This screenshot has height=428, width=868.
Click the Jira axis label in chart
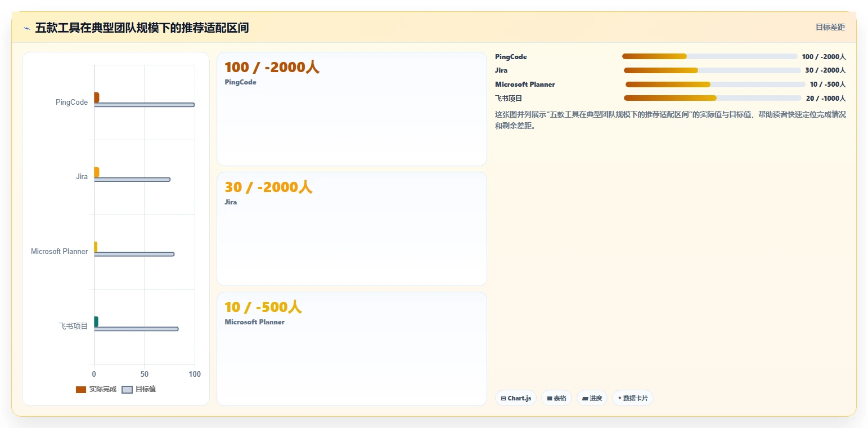(x=82, y=177)
